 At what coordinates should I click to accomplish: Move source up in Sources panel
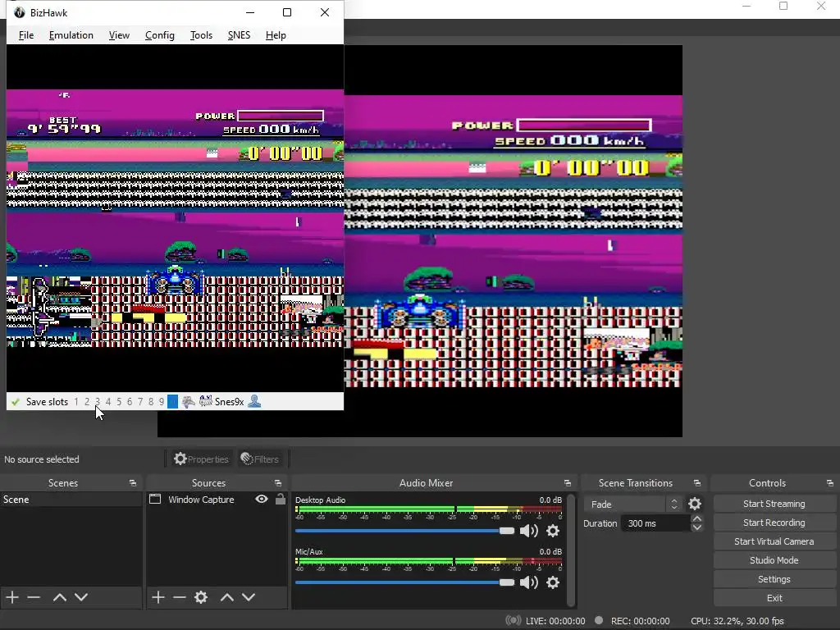coord(227,597)
